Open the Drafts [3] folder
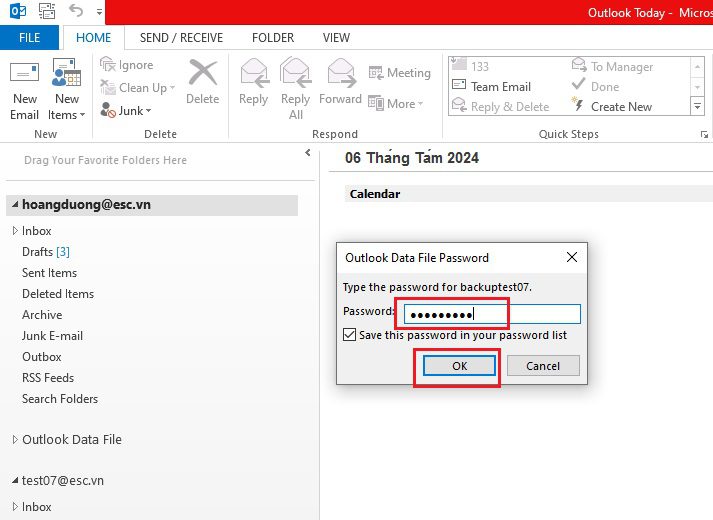713x520 pixels. (x=45, y=252)
